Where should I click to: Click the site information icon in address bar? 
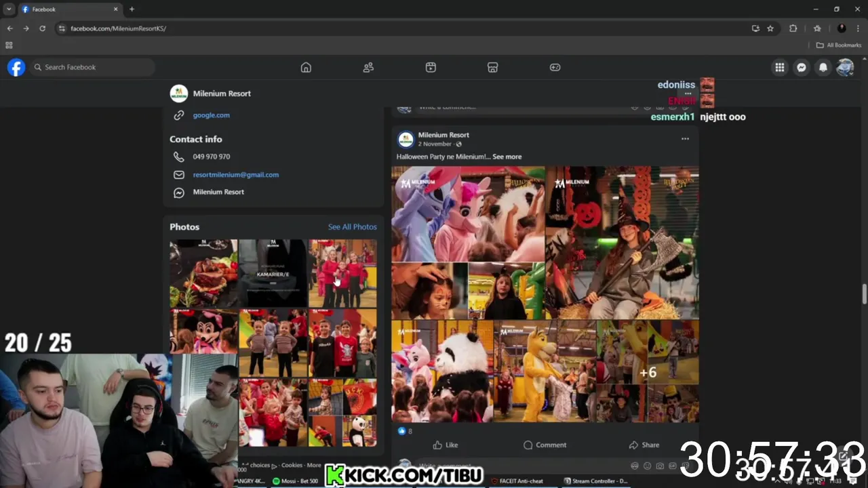click(x=62, y=28)
